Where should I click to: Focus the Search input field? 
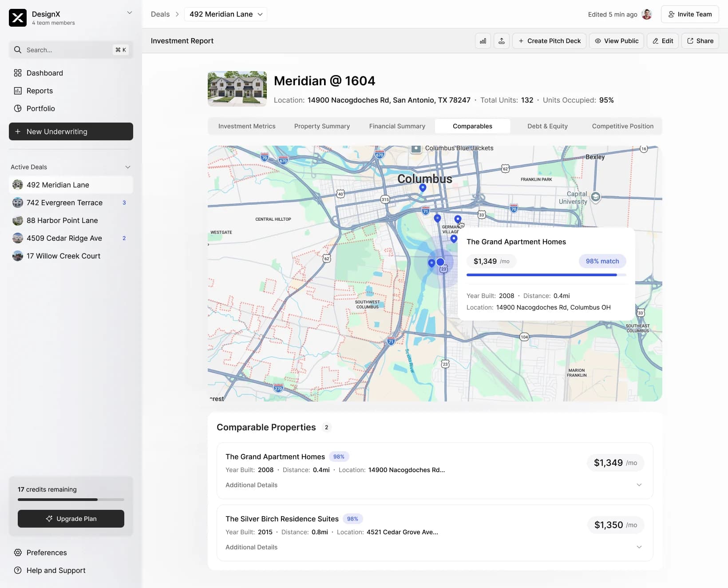pyautogui.click(x=71, y=50)
